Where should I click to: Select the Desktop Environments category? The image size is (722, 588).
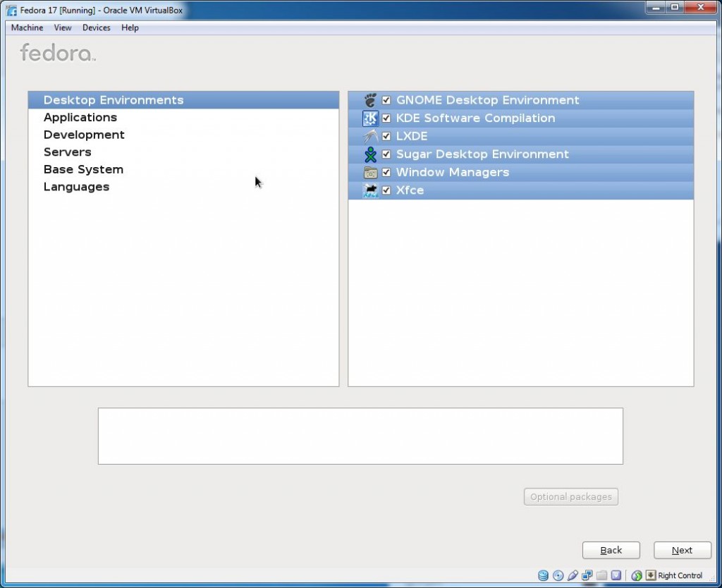coord(184,100)
